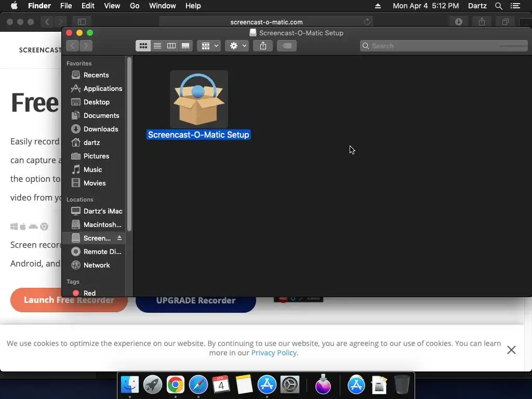Eject the Screencast-O-Matic mounted volume
The image size is (532, 399).
click(x=119, y=238)
